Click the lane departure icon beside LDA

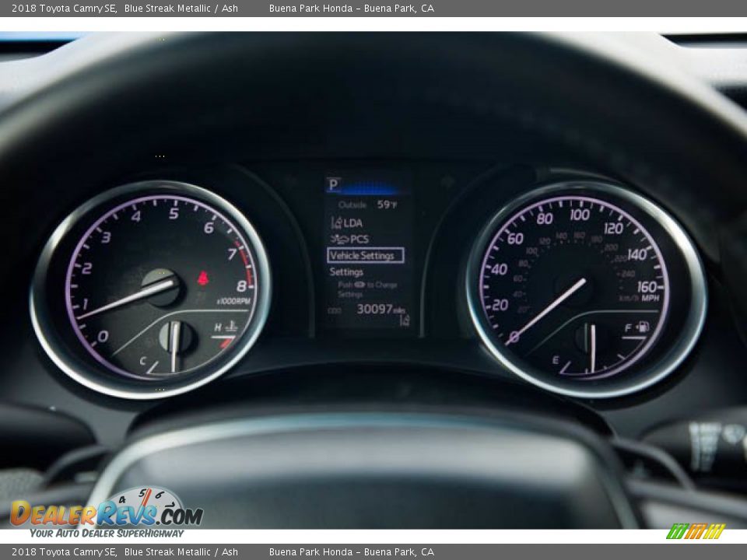pos(336,222)
